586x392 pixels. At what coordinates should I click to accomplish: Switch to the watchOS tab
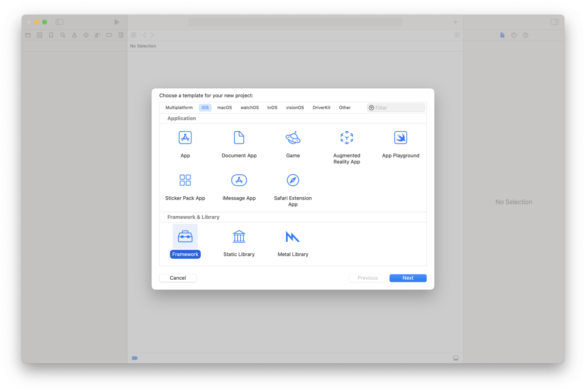tap(250, 107)
